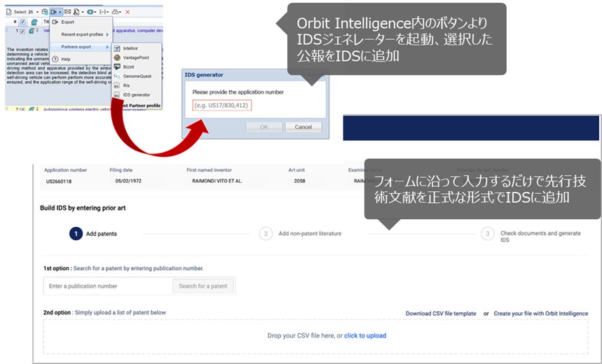This screenshot has height=364, width=602.
Task: Click the bracket range toolbar icon
Action: [x=102, y=12]
